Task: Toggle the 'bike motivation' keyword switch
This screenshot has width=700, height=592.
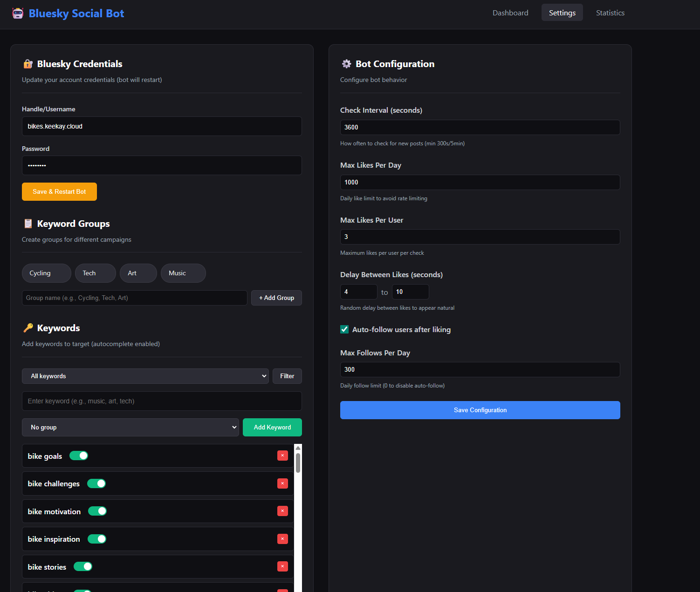Action: click(97, 511)
